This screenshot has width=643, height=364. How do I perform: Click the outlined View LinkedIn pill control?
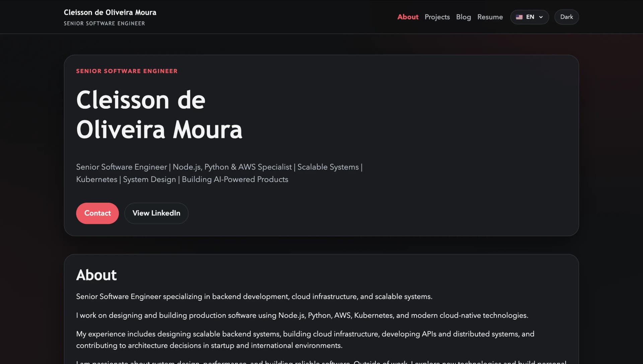(156, 213)
